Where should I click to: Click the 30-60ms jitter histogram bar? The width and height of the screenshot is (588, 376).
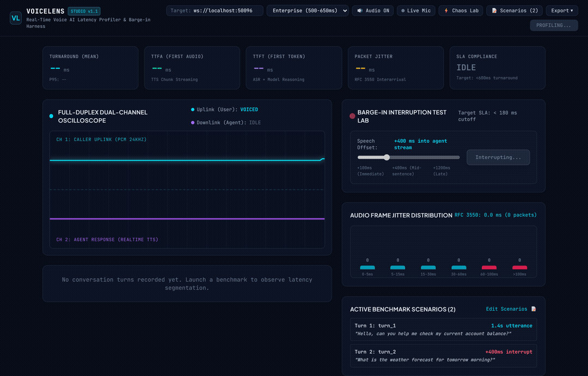(458, 267)
